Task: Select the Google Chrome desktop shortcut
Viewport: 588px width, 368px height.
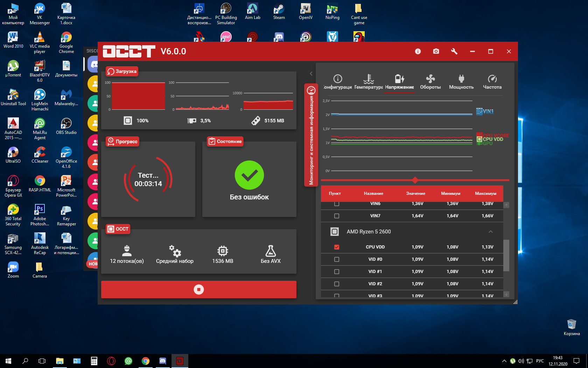Action: point(66,43)
